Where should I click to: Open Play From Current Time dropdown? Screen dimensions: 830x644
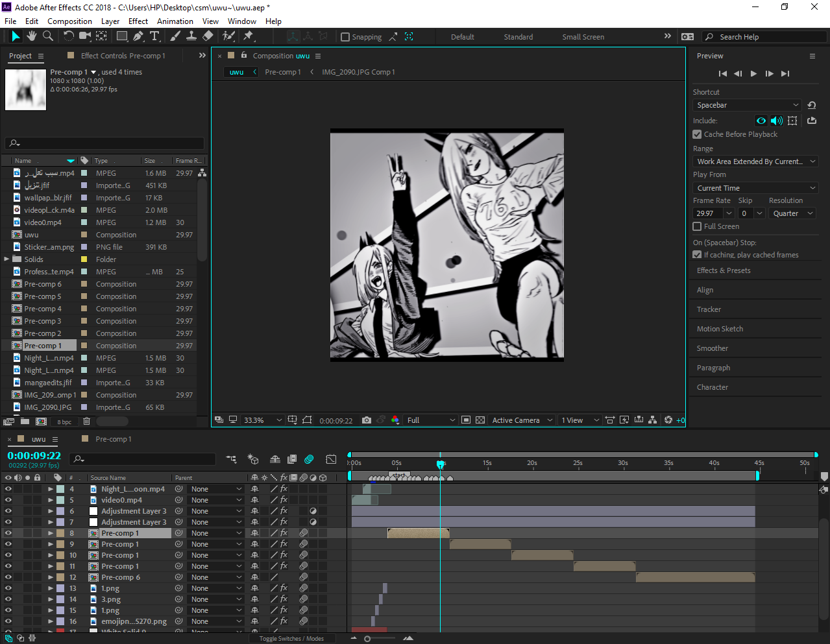[755, 188]
